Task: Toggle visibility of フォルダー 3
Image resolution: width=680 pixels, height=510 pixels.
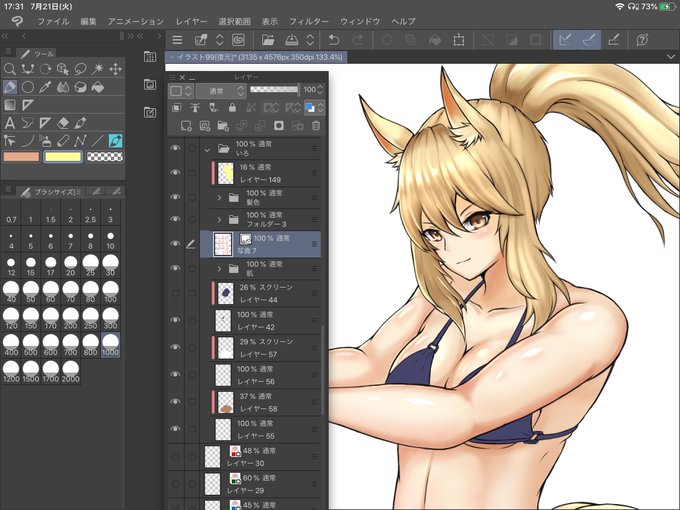Action: pyautogui.click(x=175, y=219)
